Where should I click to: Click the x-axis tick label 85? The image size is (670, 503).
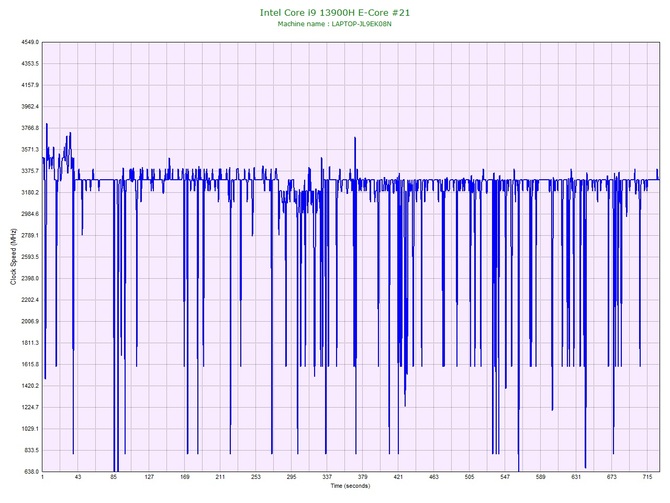click(x=114, y=477)
